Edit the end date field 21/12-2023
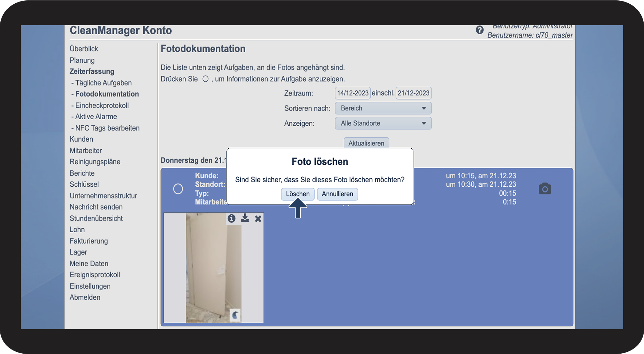The image size is (644, 354). [414, 93]
